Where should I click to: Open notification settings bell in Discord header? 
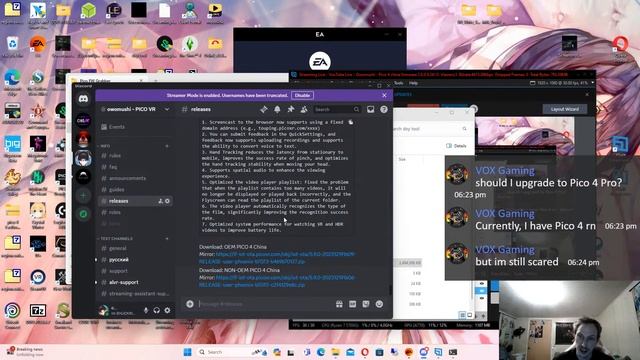coord(277,109)
